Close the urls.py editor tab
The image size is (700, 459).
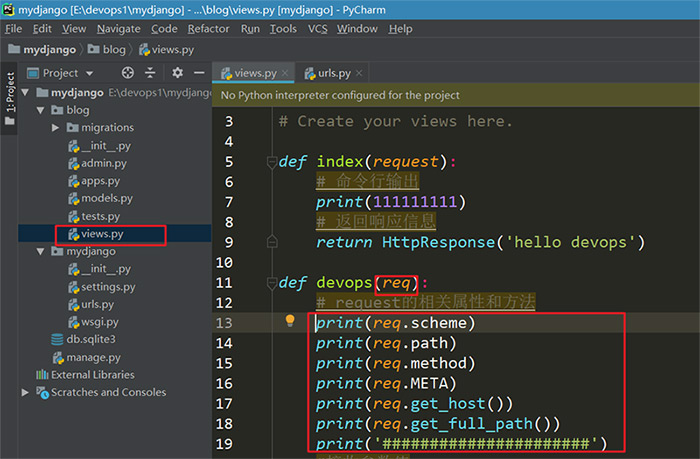coord(358,73)
